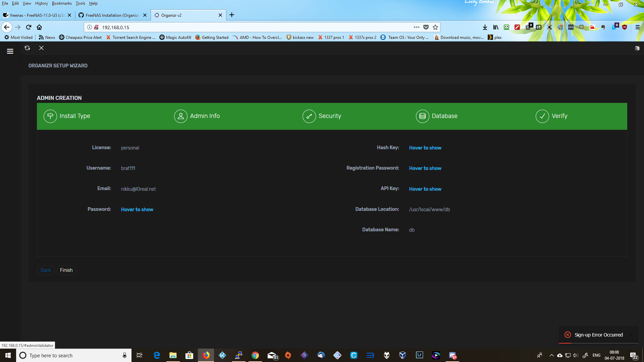Viewport: 644px width, 362px height.
Task: Open the Organizr hamburger menu
Action: coord(10,51)
